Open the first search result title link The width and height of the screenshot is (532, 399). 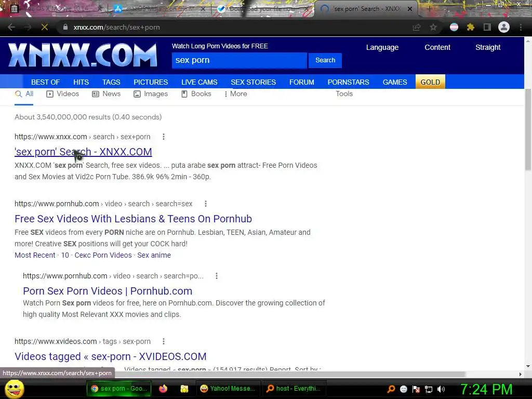[83, 152]
